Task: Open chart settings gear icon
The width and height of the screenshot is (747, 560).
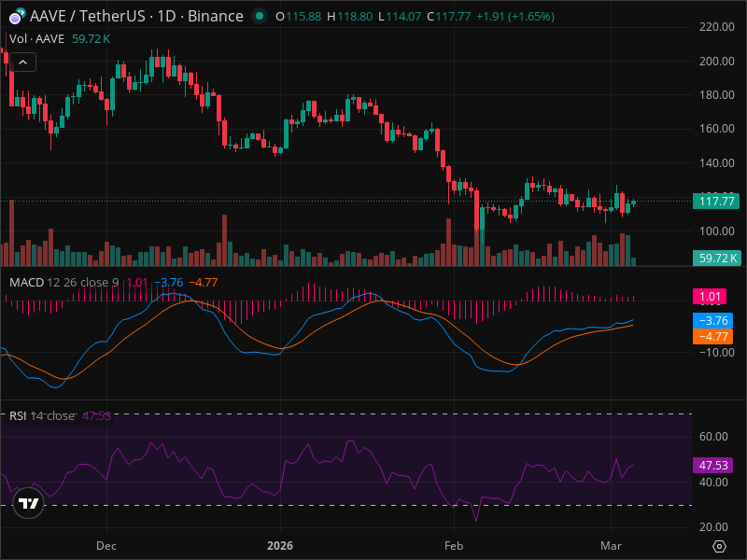Action: click(719, 546)
